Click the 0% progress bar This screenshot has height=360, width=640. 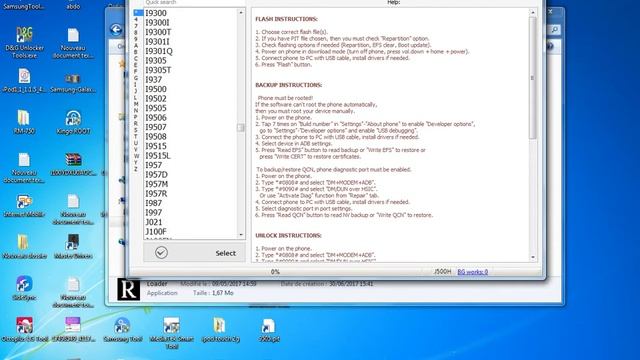[276, 272]
